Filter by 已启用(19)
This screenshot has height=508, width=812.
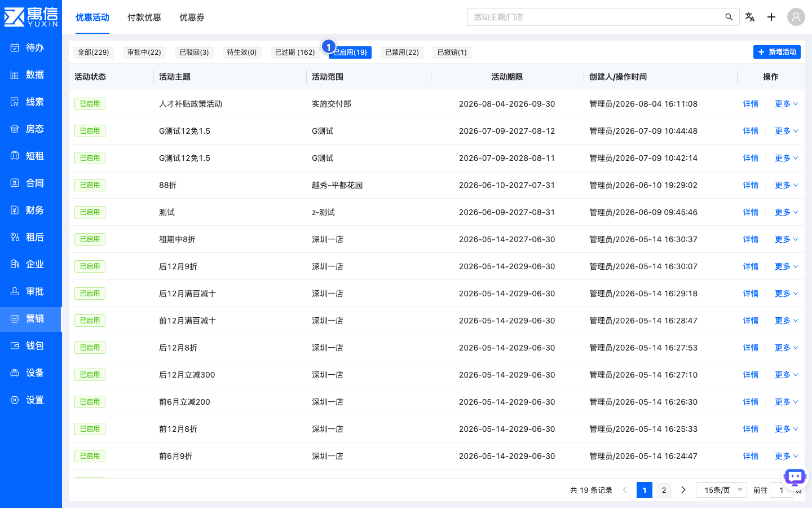(x=350, y=52)
